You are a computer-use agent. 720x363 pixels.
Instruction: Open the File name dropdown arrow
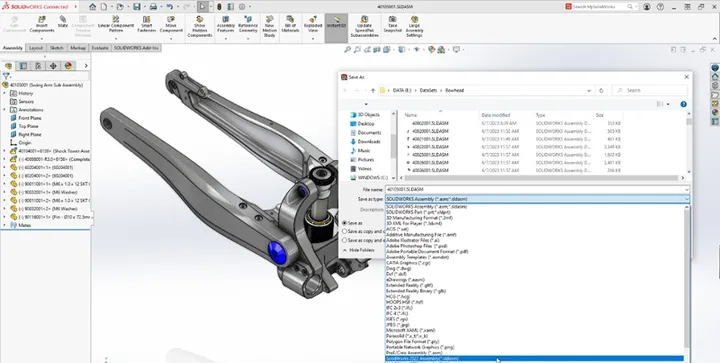[x=686, y=189]
